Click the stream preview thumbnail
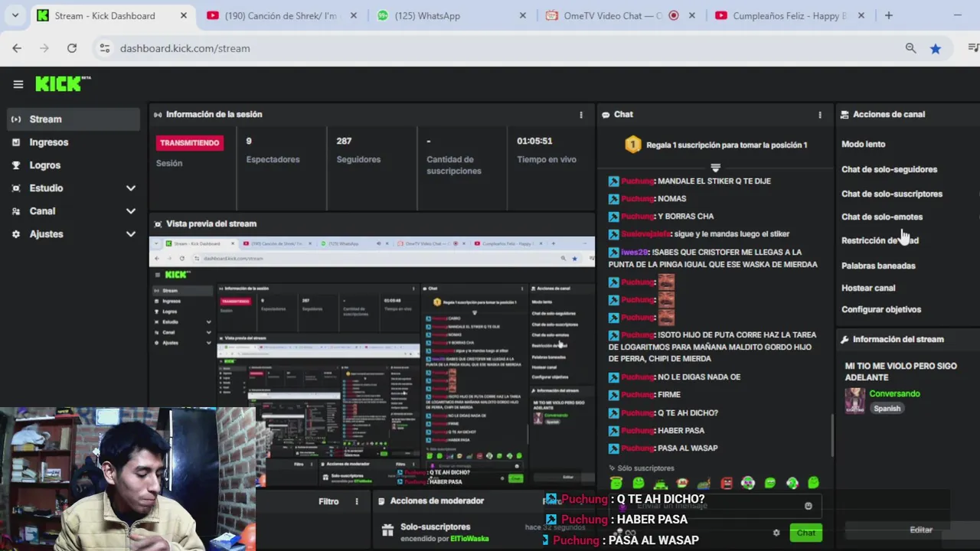Viewport: 980px width, 551px height. (x=371, y=360)
